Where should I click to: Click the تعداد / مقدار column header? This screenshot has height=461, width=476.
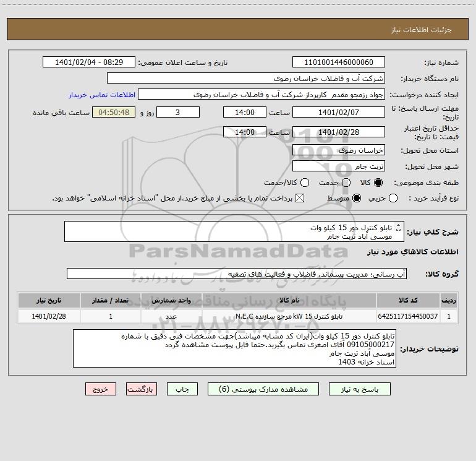[111, 300]
